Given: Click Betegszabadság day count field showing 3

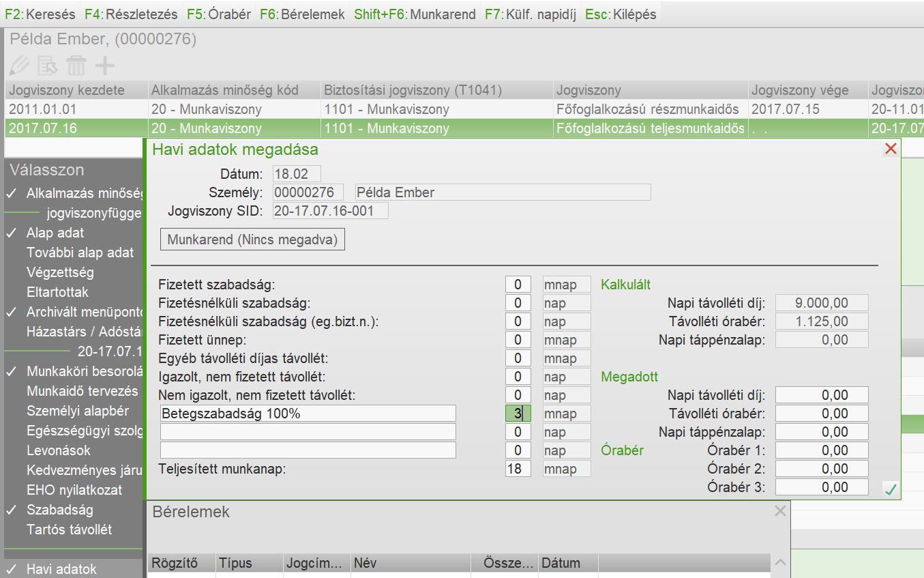Looking at the screenshot, I should [x=518, y=414].
